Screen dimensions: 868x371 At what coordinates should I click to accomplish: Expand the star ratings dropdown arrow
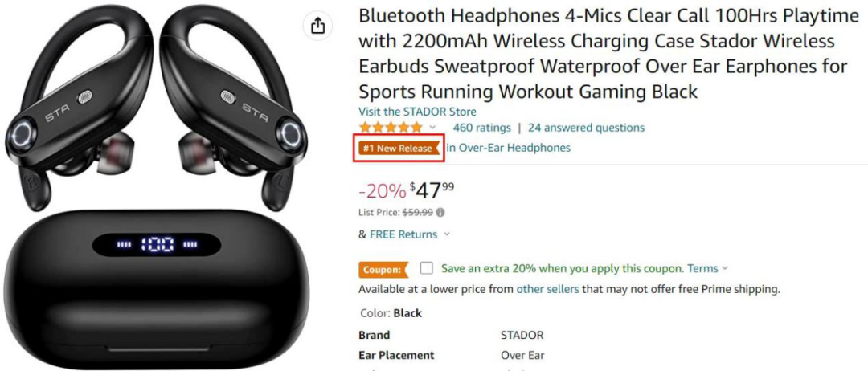[x=433, y=128]
